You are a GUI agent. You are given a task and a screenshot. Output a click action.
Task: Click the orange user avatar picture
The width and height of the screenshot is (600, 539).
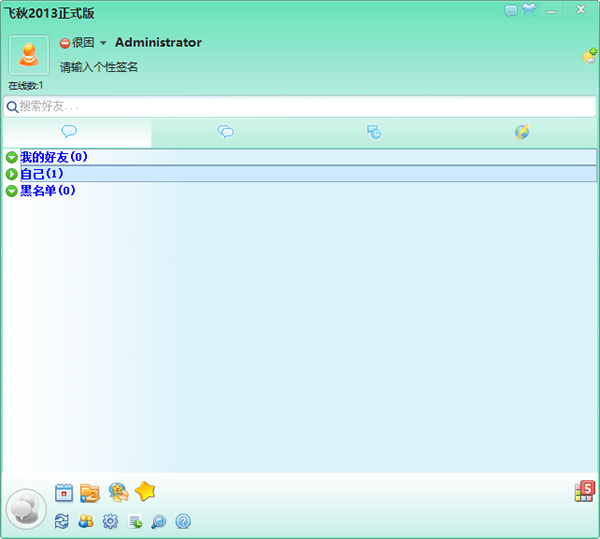click(29, 55)
